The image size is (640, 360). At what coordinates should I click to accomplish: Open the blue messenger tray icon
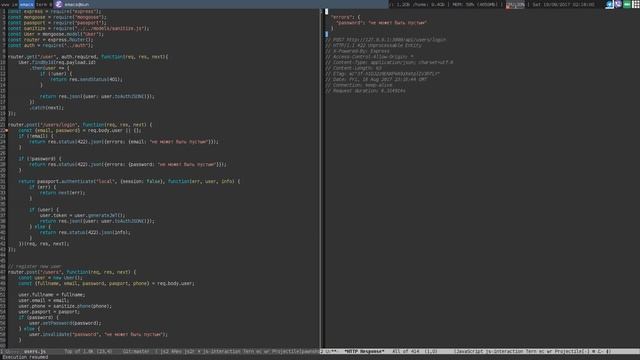[x=610, y=4]
